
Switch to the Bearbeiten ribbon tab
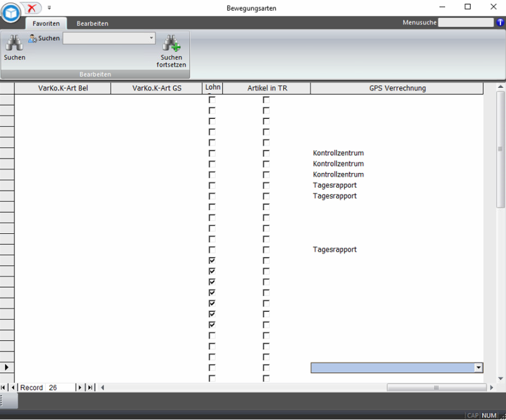tap(92, 24)
